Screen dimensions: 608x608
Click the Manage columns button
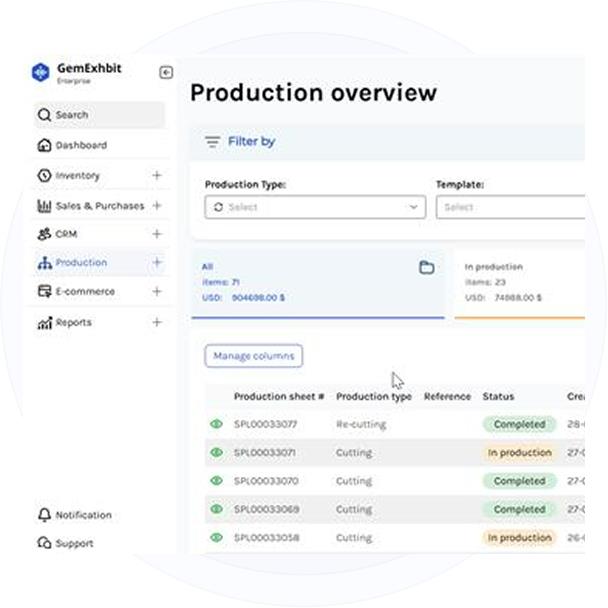tap(253, 356)
